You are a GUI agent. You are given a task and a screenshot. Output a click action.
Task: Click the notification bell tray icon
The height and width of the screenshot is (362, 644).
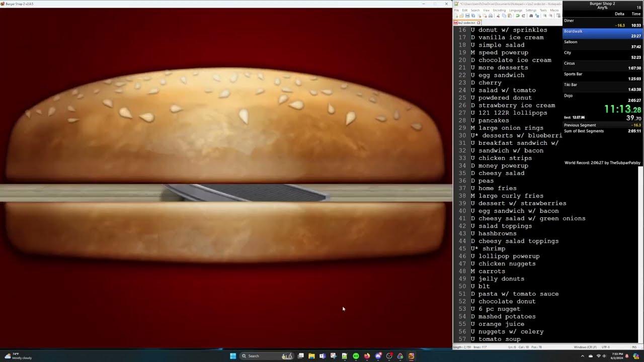point(627,356)
